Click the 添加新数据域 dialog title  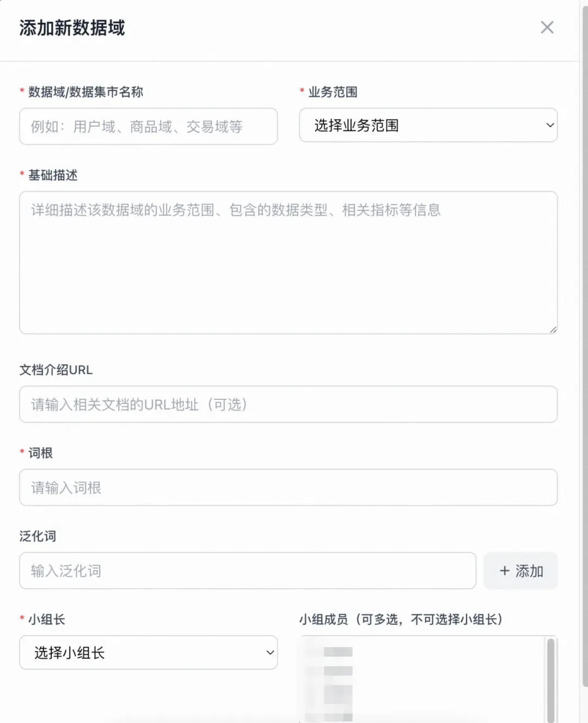72,28
